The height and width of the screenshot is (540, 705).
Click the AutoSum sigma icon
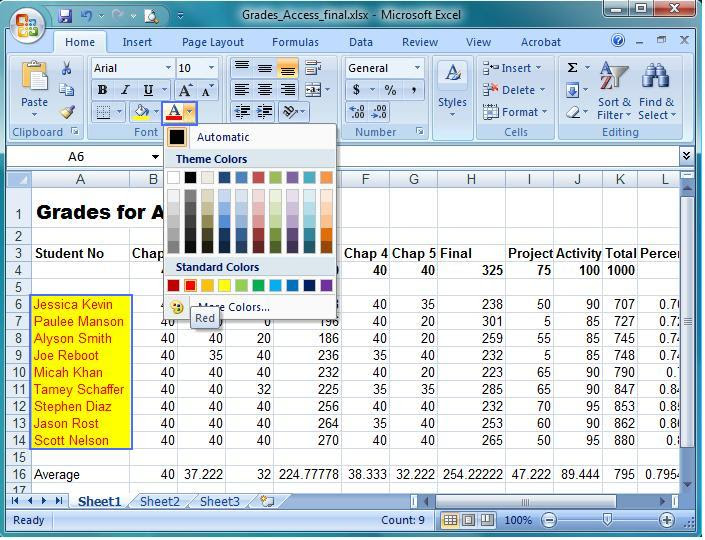point(572,68)
